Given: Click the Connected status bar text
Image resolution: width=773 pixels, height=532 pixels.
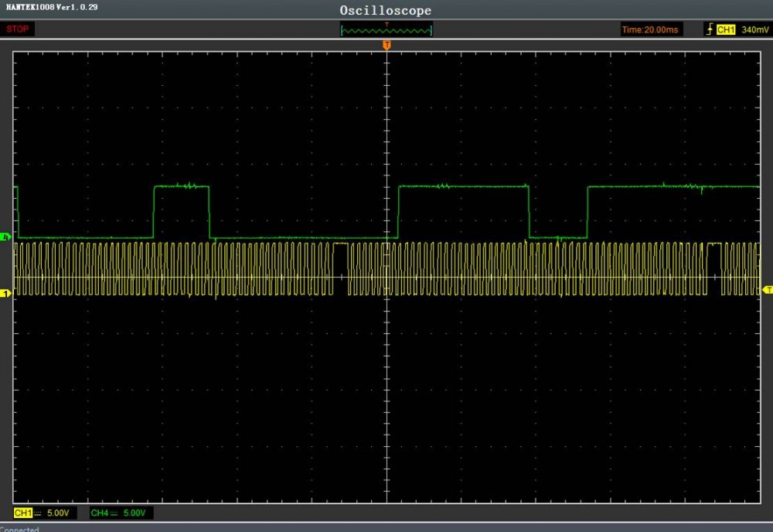Looking at the screenshot, I should (19, 529).
